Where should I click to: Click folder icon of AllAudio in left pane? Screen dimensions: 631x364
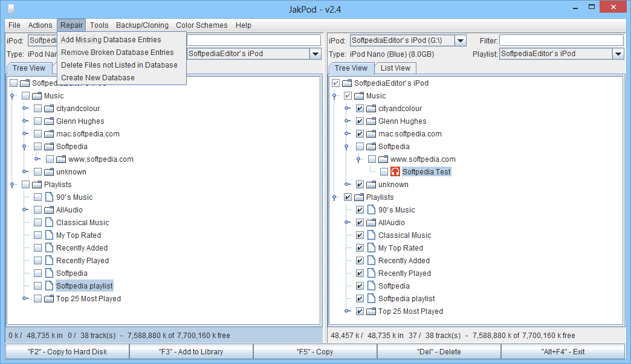pos(49,209)
